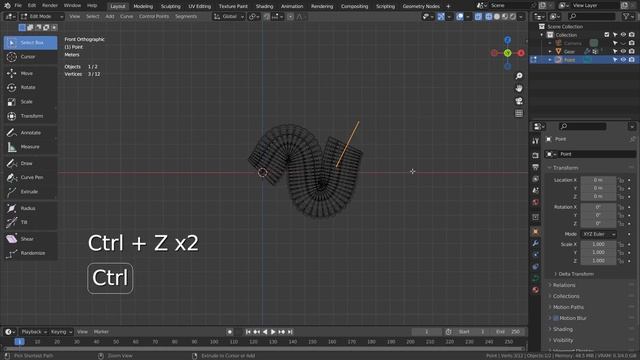Click the pan view hand icon

(x=519, y=88)
